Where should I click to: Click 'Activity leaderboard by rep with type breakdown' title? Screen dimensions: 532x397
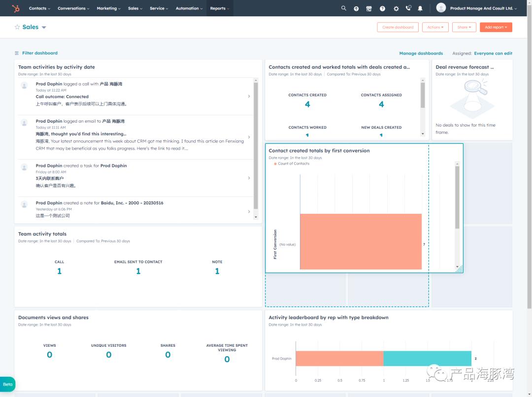(x=329, y=318)
